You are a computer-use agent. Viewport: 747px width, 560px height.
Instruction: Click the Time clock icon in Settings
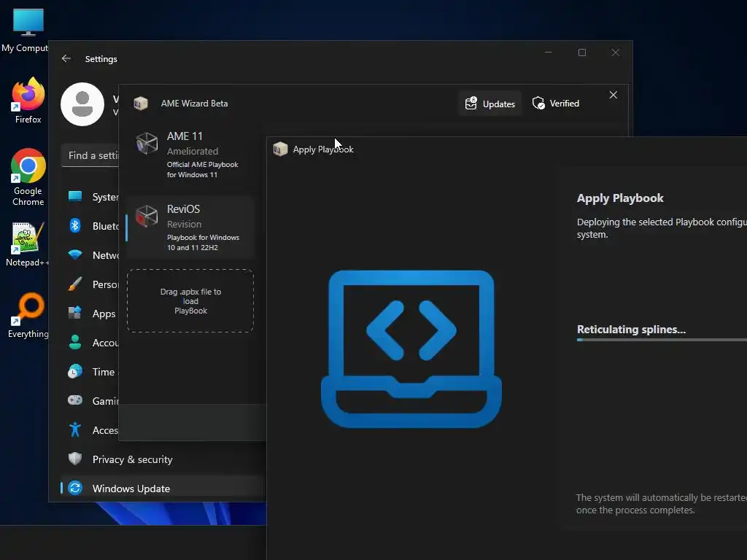click(75, 371)
